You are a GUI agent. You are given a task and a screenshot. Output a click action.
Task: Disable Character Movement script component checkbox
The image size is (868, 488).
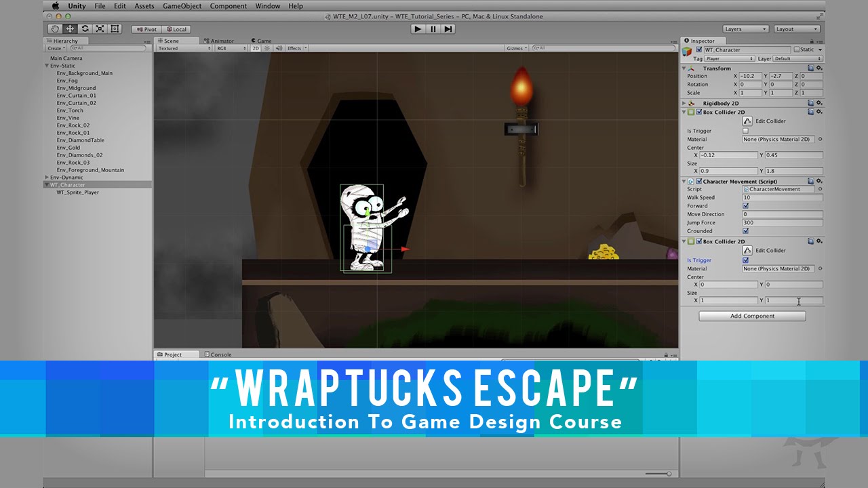click(x=699, y=181)
